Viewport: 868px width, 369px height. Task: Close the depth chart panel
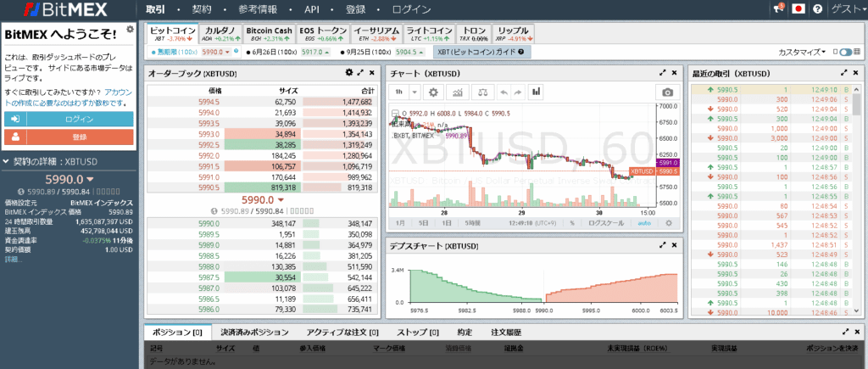coord(674,244)
